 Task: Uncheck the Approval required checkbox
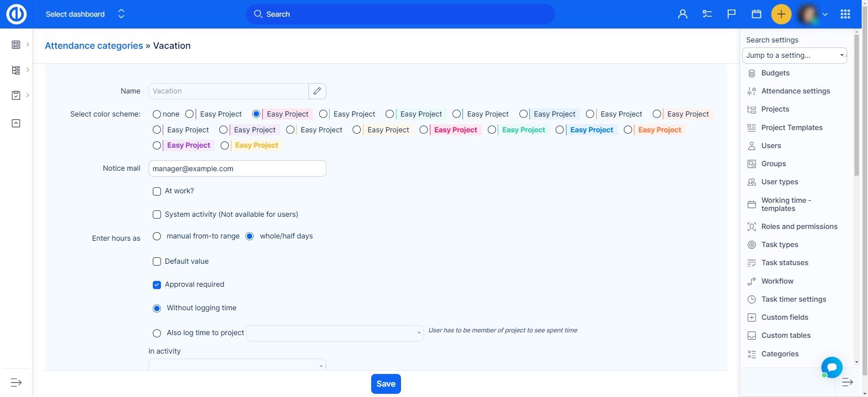coord(157,285)
